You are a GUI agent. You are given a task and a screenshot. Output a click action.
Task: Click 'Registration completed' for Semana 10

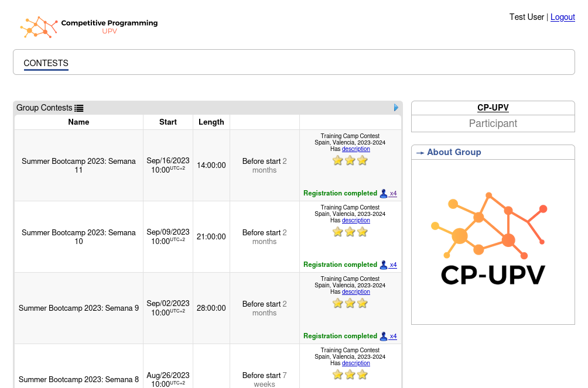pos(340,265)
